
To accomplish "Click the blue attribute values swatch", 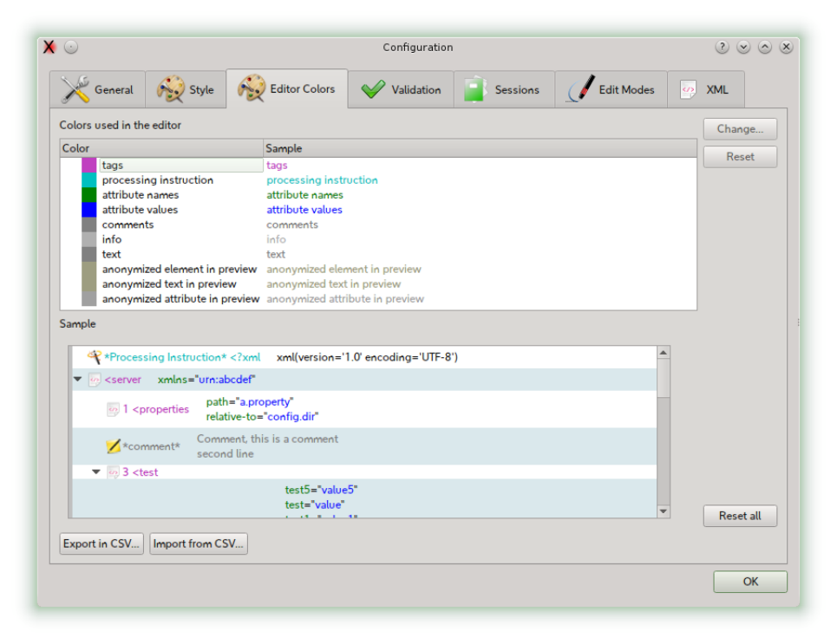I will coord(89,210).
